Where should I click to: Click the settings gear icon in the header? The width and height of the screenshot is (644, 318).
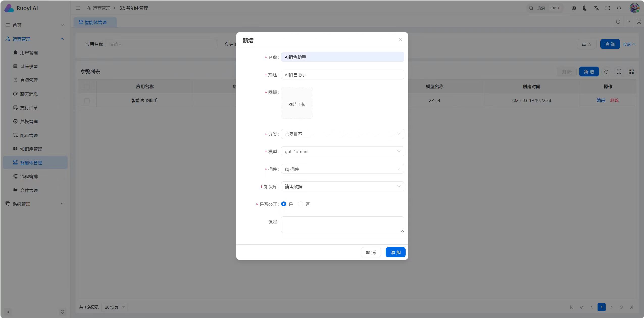pyautogui.click(x=574, y=8)
